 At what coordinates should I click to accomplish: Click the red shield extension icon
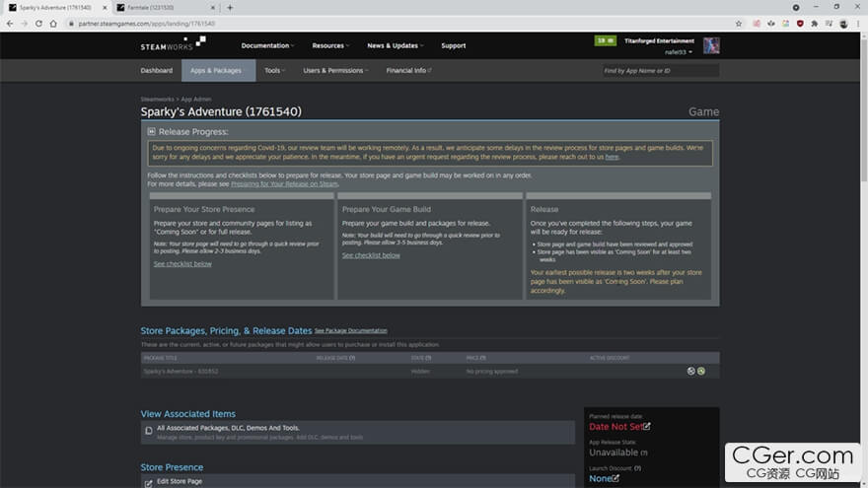(x=800, y=24)
